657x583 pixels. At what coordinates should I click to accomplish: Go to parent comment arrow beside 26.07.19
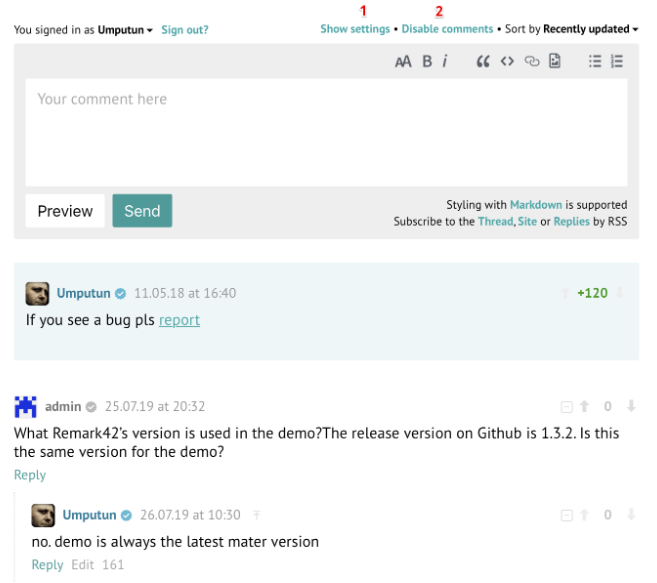[256, 515]
